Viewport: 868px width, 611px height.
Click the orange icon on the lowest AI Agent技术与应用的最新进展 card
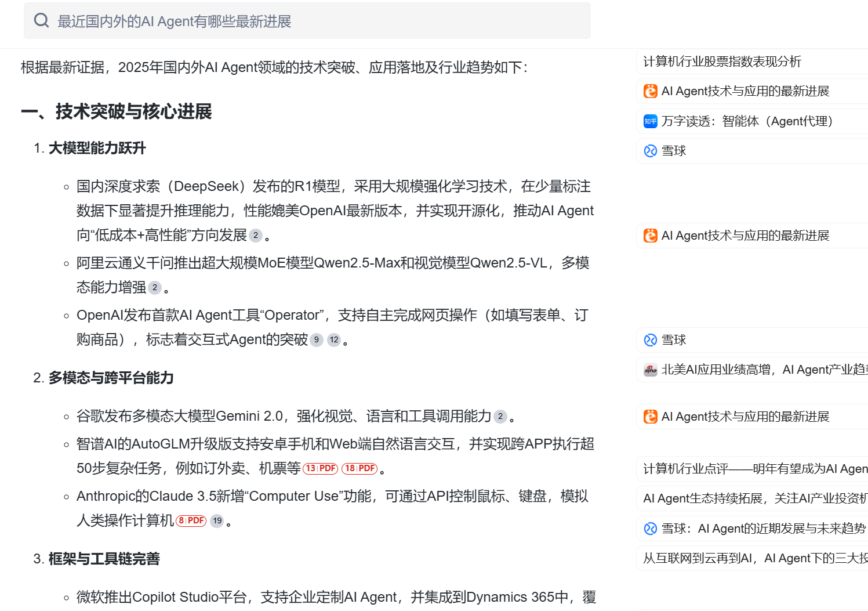point(651,417)
